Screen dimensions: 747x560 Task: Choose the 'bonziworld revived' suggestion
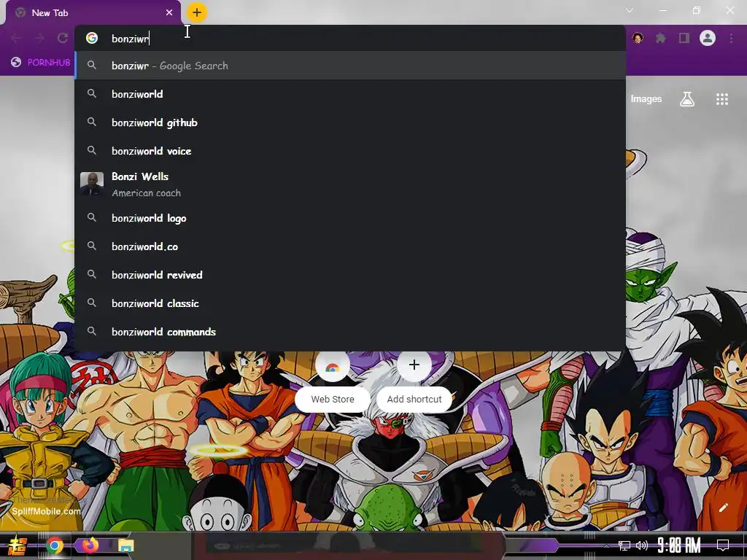click(350, 275)
